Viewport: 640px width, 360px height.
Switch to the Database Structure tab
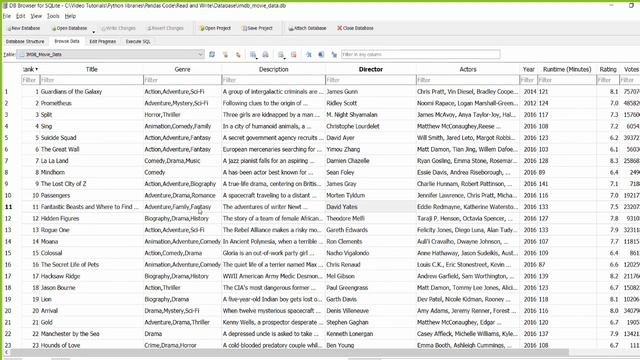[25, 41]
